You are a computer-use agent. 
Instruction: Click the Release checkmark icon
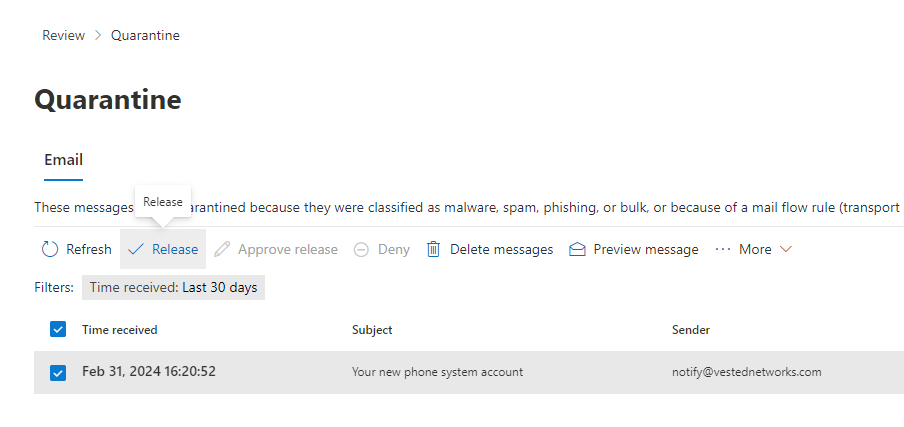pyautogui.click(x=136, y=249)
